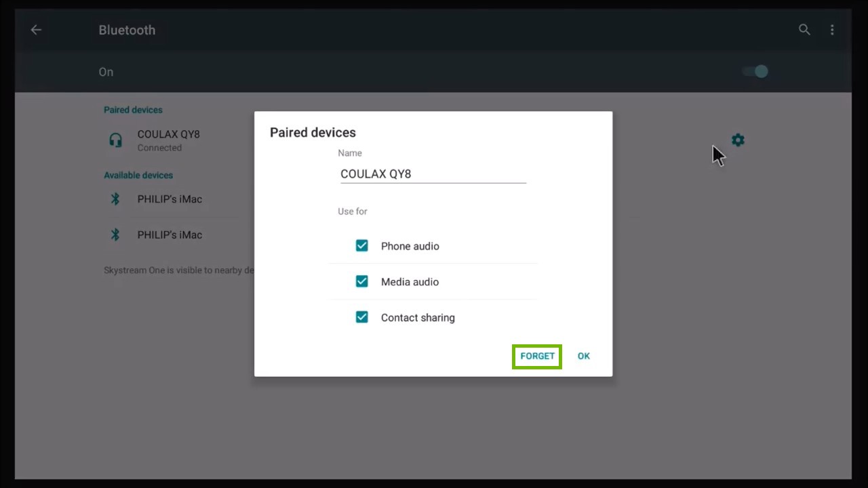Click the Name field showing COULAX QY8
Viewport: 868px width, 488px height.
coord(433,174)
